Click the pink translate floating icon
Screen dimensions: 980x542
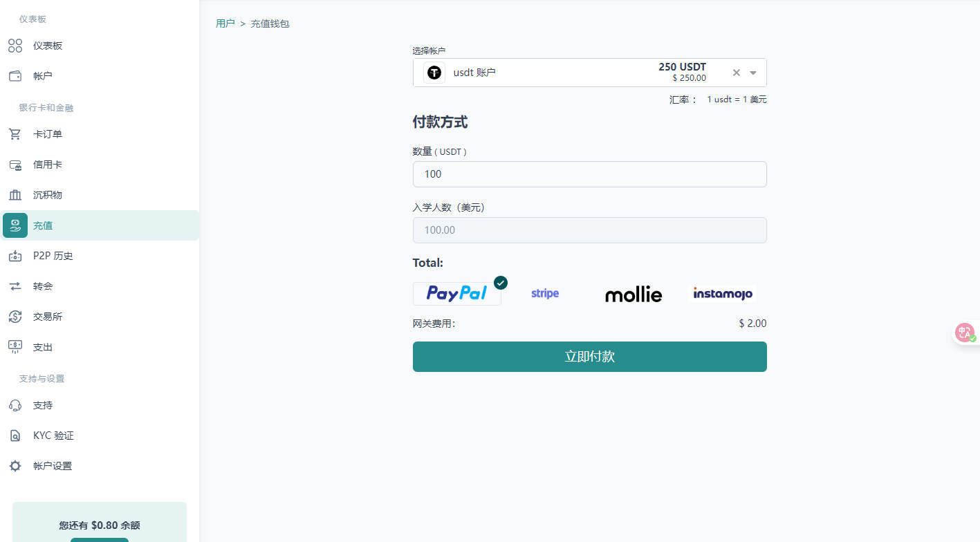[965, 333]
